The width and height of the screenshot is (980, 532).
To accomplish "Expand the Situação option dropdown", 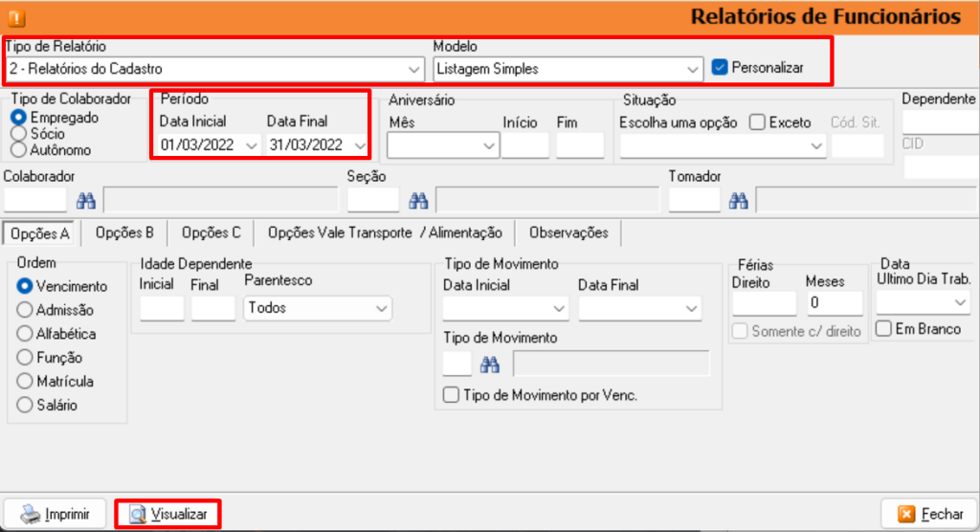I will coord(815,146).
